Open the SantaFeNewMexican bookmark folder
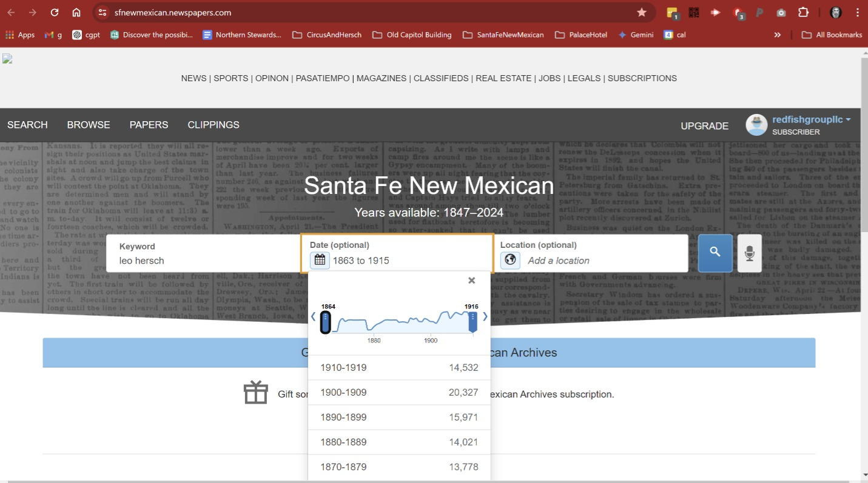868x483 pixels. click(503, 35)
